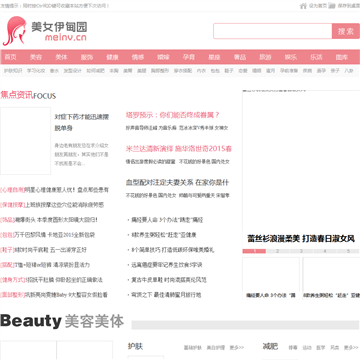Open the 婚嫁 nav menu item

[x=163, y=57]
